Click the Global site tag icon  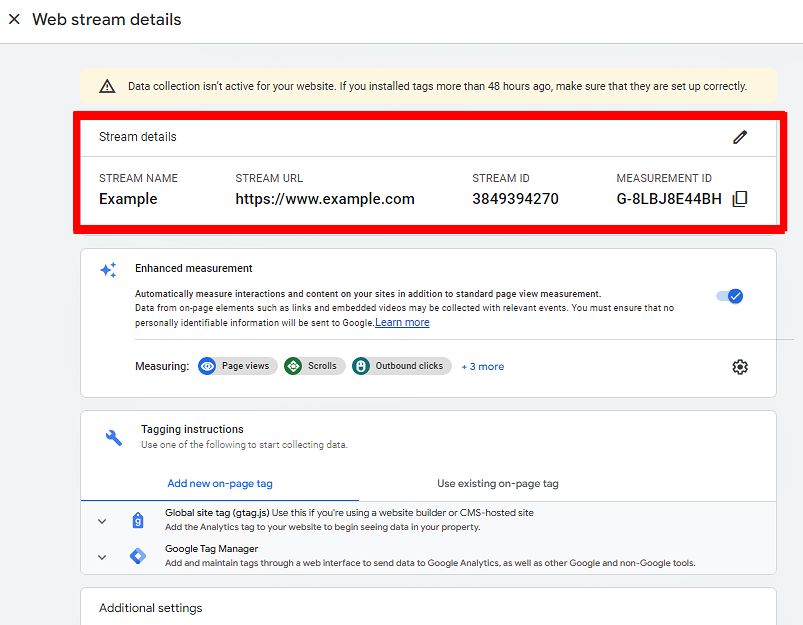click(138, 520)
